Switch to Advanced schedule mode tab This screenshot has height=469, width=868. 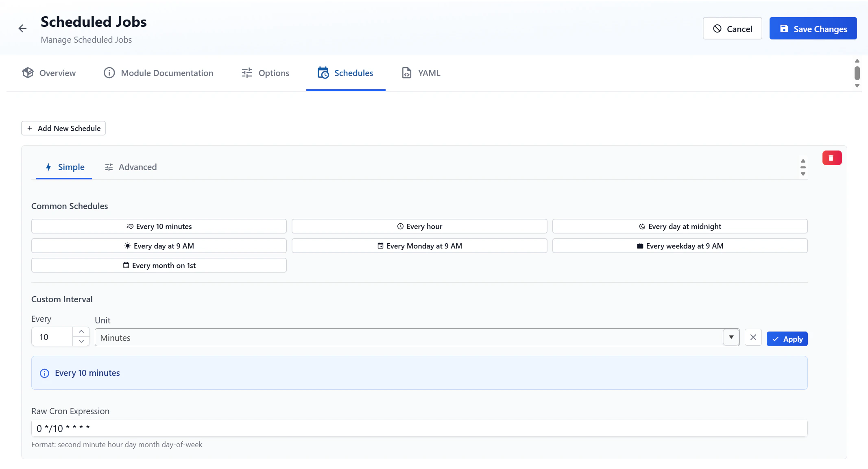pos(131,167)
